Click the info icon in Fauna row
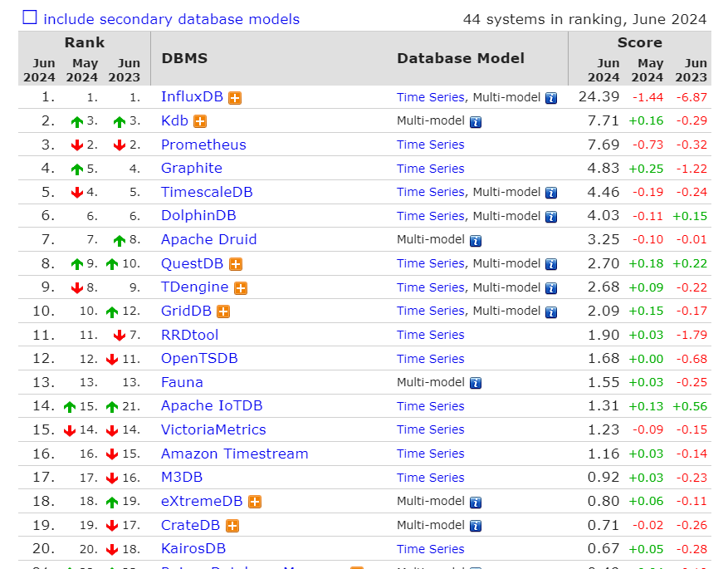This screenshot has height=569, width=728. (x=476, y=383)
